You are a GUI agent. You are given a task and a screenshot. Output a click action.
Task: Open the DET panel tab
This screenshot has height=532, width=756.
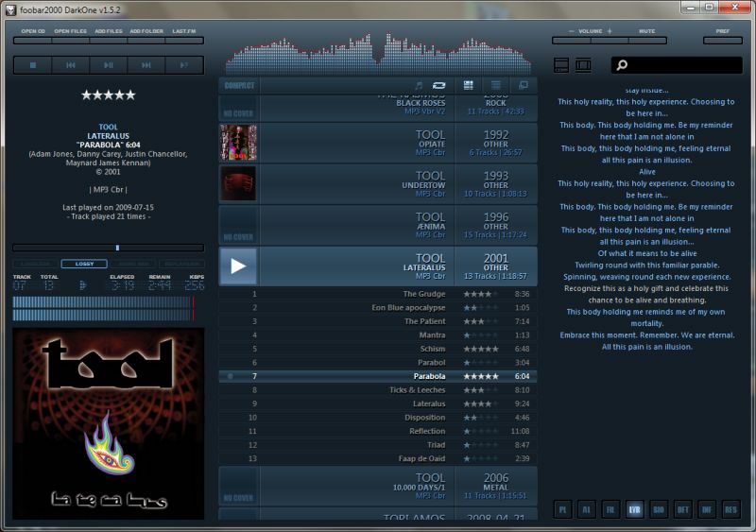tap(682, 509)
